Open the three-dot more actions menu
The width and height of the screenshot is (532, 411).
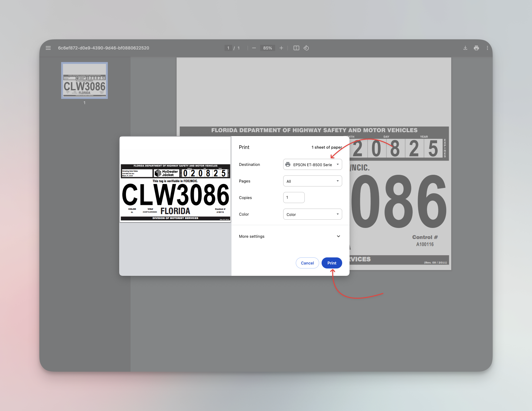pos(487,48)
